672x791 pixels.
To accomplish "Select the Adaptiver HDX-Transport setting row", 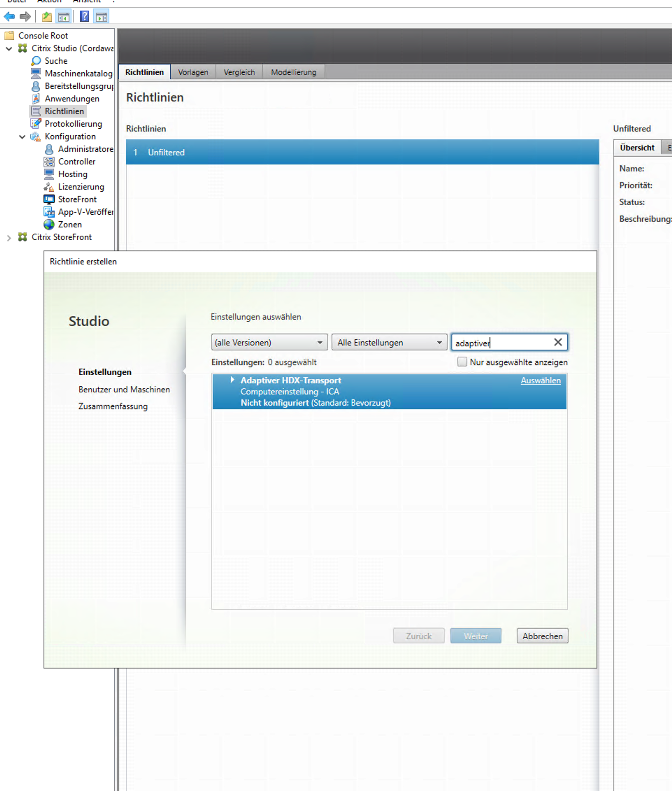I will coord(389,391).
